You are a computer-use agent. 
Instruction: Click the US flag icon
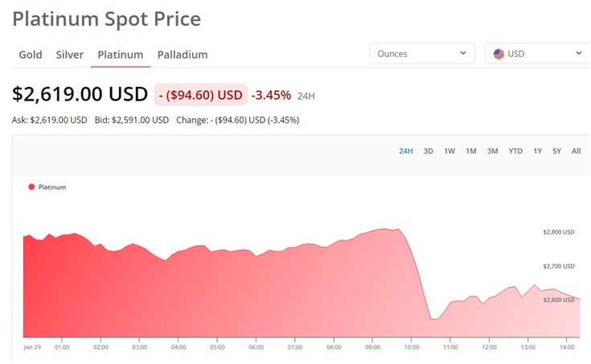(x=499, y=54)
